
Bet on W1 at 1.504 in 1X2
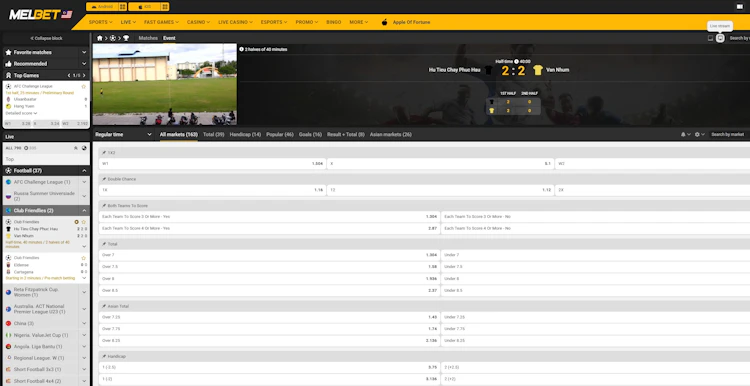(x=212, y=164)
